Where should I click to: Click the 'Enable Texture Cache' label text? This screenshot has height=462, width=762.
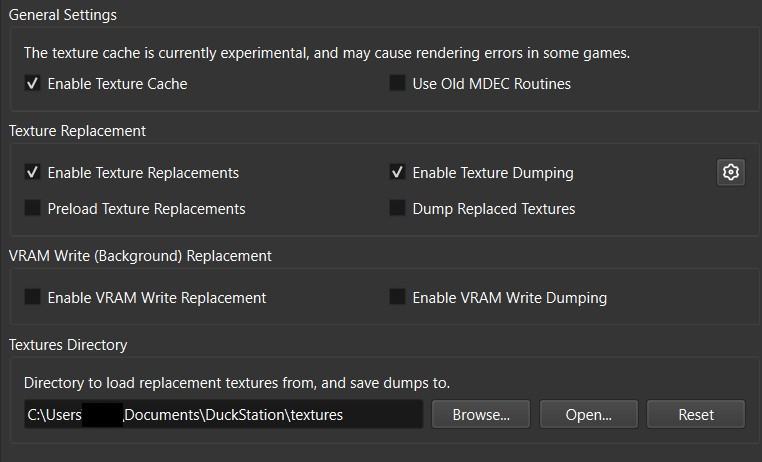tap(117, 84)
